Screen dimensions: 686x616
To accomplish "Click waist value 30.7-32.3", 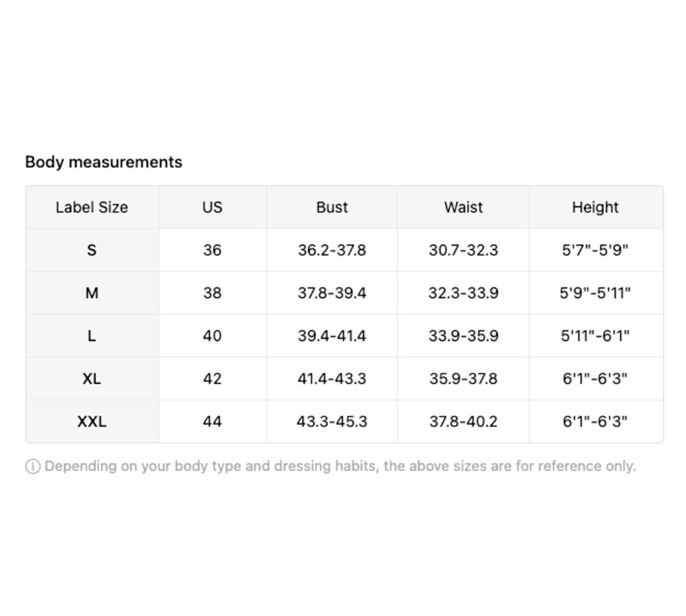I will pyautogui.click(x=463, y=250).
